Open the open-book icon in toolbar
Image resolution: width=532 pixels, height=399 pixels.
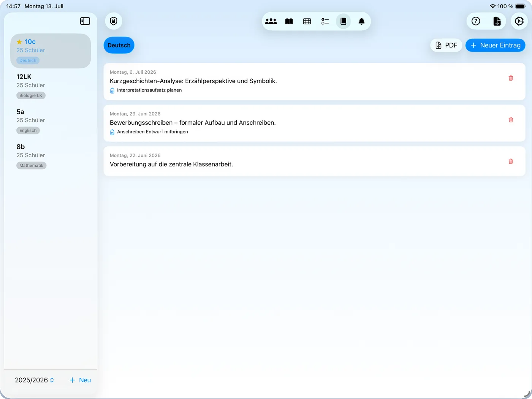[x=289, y=21]
